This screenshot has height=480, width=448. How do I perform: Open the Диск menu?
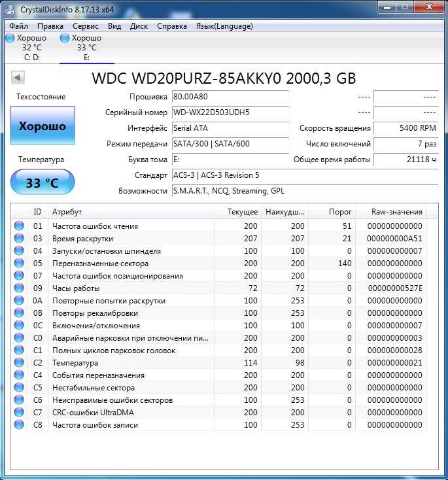pyautogui.click(x=139, y=26)
